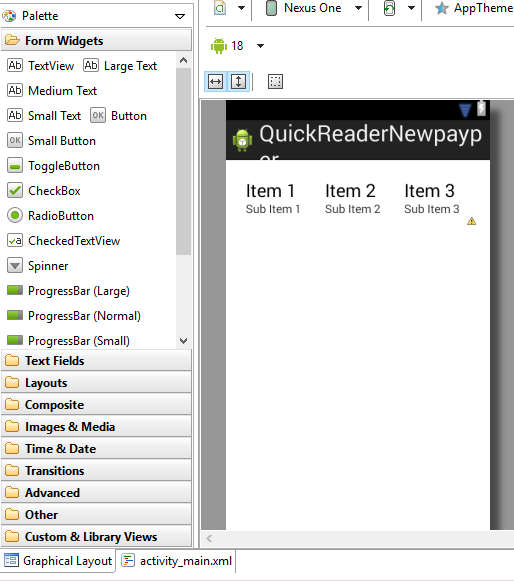Open the configuration file dropdown arrow

pyautogui.click(x=241, y=8)
